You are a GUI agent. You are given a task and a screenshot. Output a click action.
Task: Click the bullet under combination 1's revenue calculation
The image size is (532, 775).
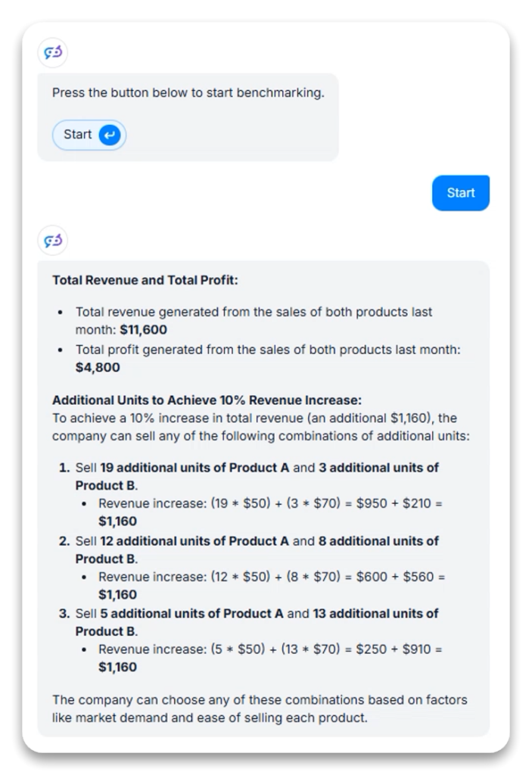86,504
